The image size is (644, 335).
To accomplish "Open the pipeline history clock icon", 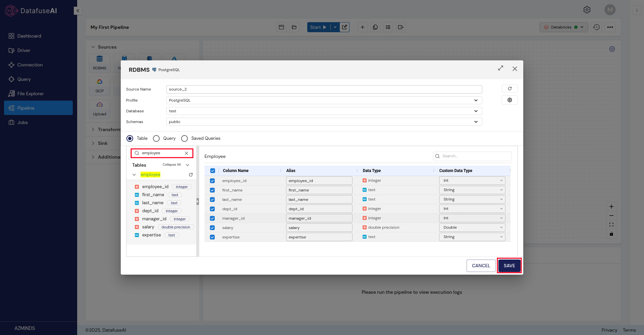I will click(596, 27).
